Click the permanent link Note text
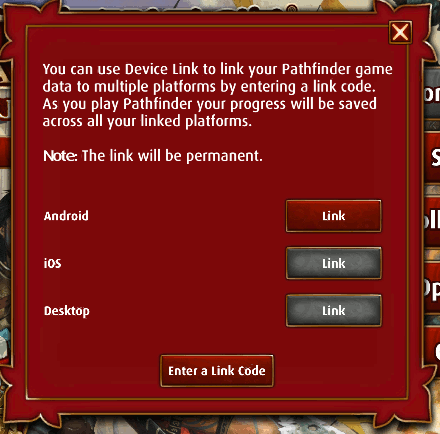Viewport: 440px width, 434px height. coord(153,156)
